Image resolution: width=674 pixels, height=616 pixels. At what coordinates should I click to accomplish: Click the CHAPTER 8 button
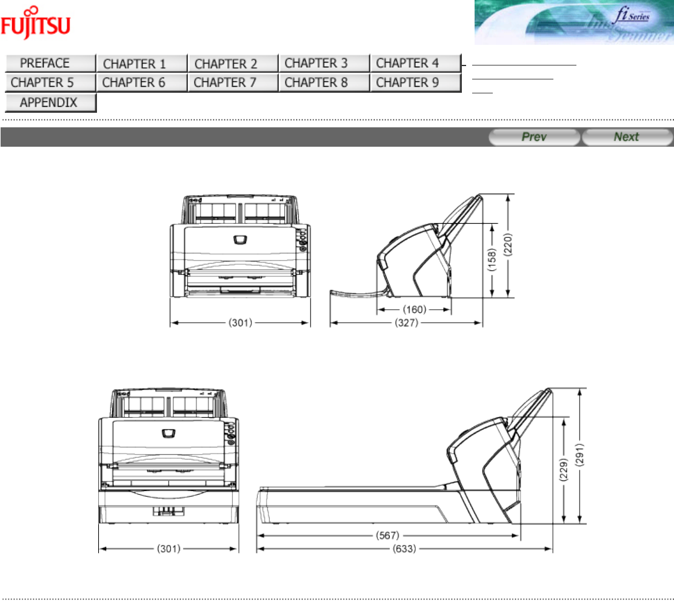tap(324, 82)
